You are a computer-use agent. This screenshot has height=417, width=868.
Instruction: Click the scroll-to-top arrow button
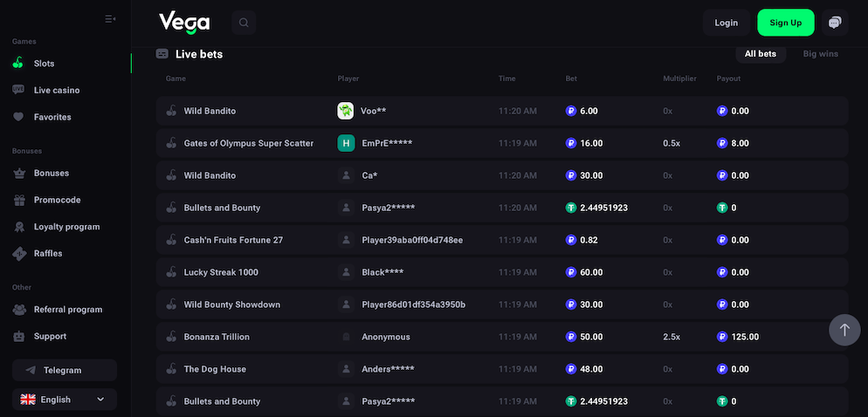(x=844, y=330)
